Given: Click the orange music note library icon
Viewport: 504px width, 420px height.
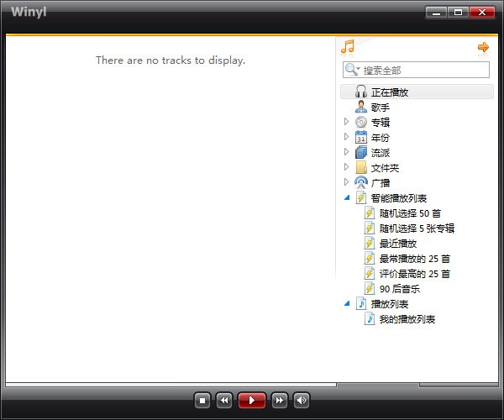Looking at the screenshot, I should [348, 46].
